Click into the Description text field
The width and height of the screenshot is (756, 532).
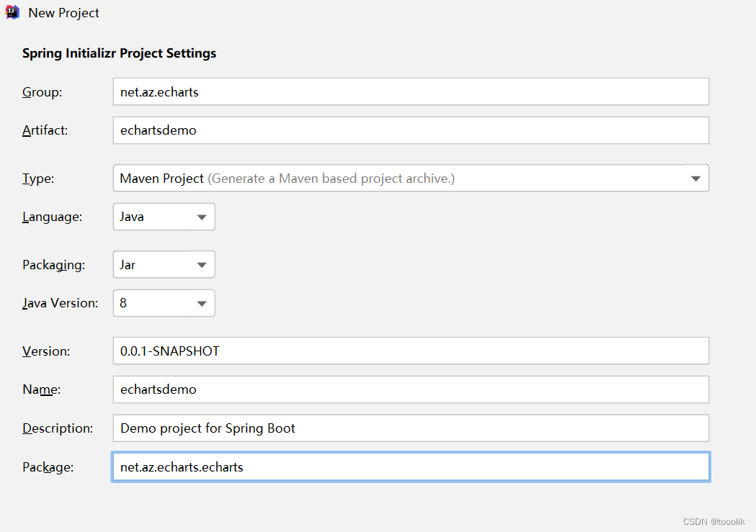point(410,428)
